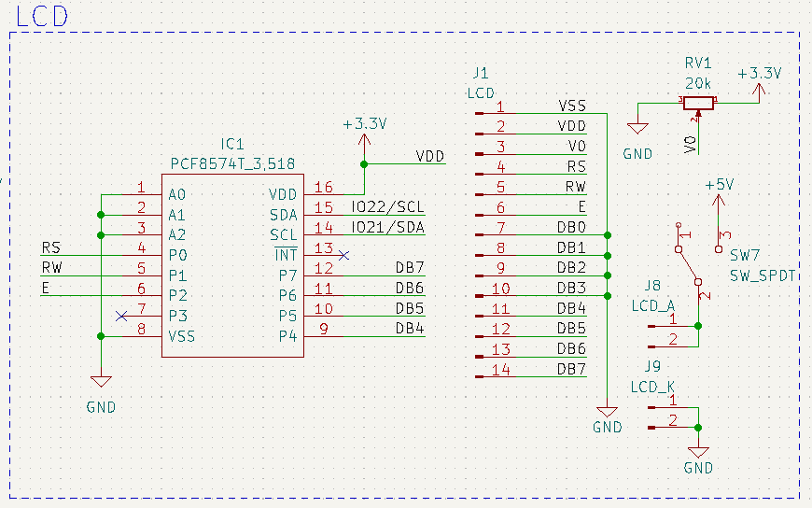Click the 20k value of RV1
The width and height of the screenshot is (812, 508).
coord(698,82)
